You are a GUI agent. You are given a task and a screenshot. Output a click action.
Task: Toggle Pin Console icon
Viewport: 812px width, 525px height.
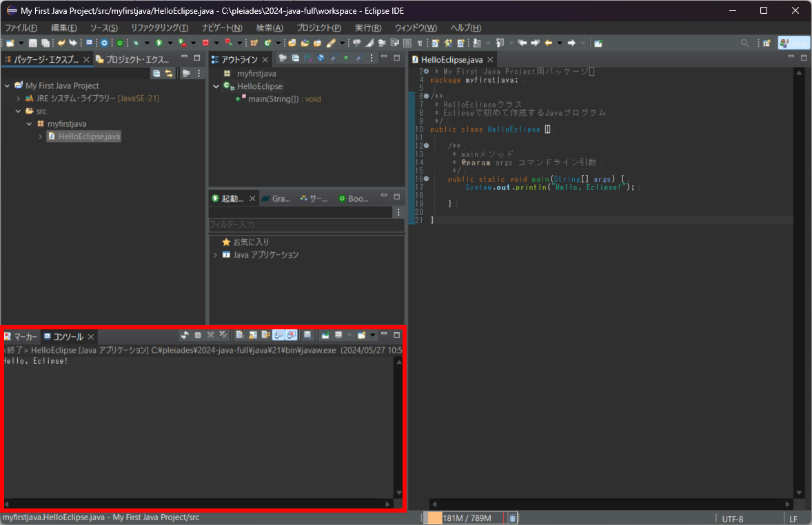[x=326, y=335]
